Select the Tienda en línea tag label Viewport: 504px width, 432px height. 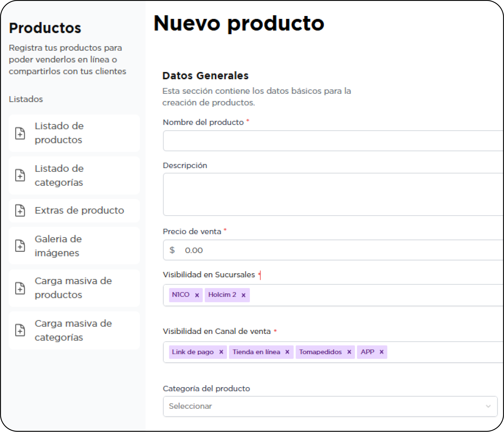256,352
